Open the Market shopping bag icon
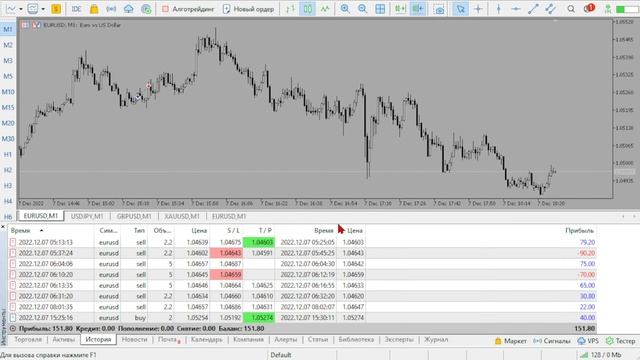The width and height of the screenshot is (640, 360). pos(94,9)
